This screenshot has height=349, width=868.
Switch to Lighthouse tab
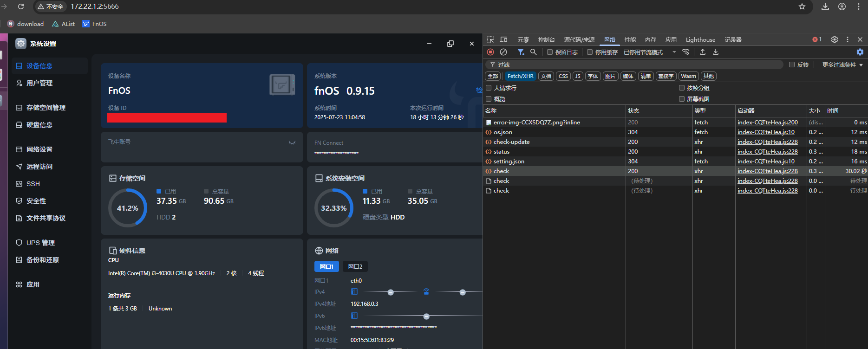(x=700, y=39)
